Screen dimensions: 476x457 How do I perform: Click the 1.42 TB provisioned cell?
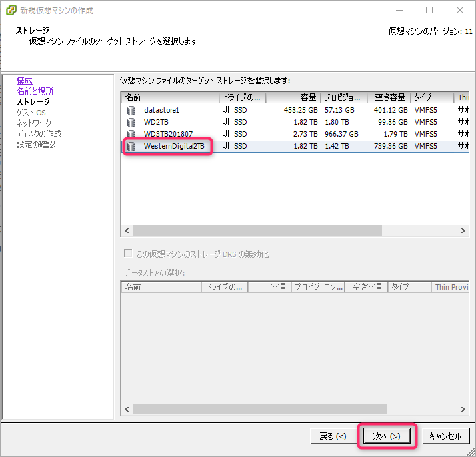click(337, 147)
